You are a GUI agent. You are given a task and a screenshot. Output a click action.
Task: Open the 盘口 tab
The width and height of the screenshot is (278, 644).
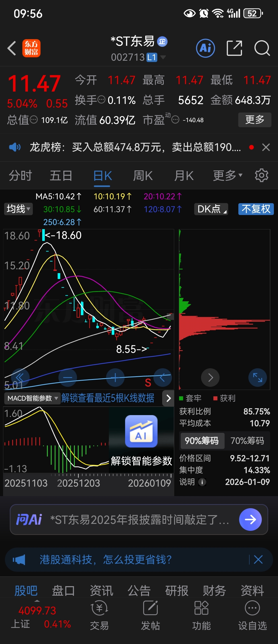[64, 591]
